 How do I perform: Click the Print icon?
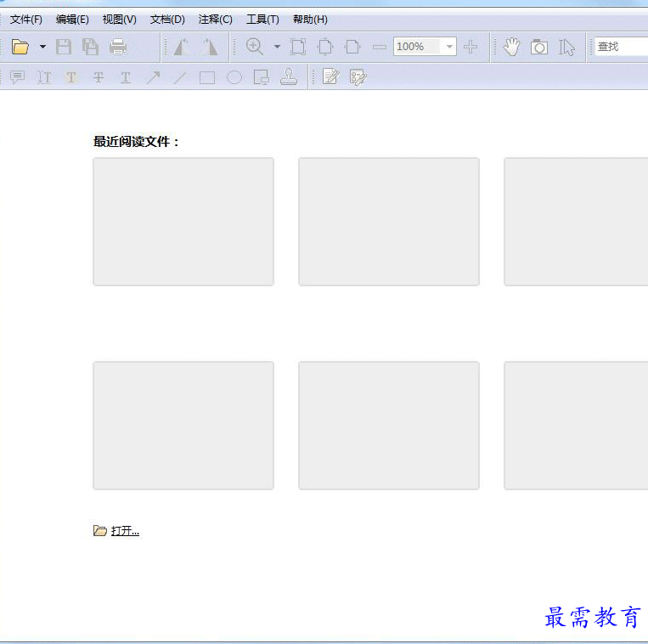(118, 47)
